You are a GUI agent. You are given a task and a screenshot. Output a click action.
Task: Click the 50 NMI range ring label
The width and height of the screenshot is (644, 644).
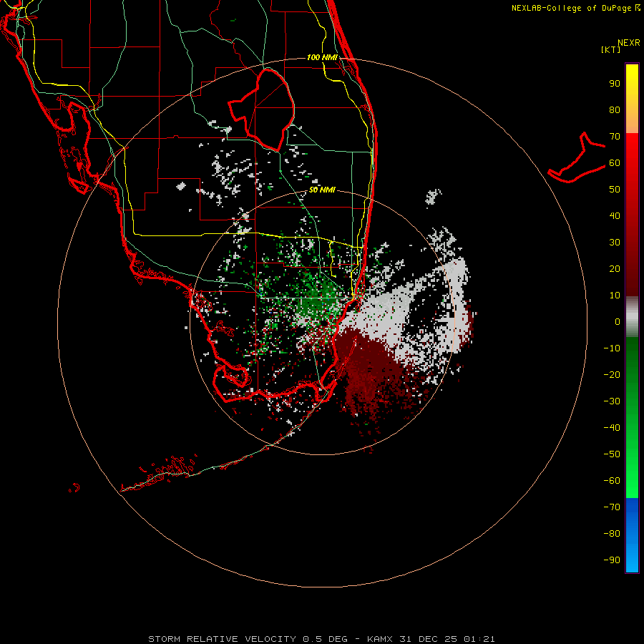pos(322,190)
